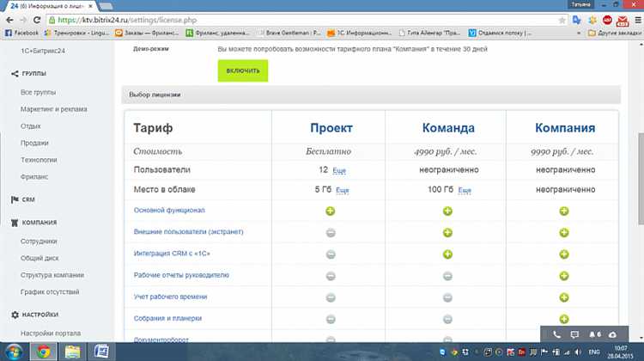
Task: Select Отдых group in the sidebar
Action: tap(31, 125)
